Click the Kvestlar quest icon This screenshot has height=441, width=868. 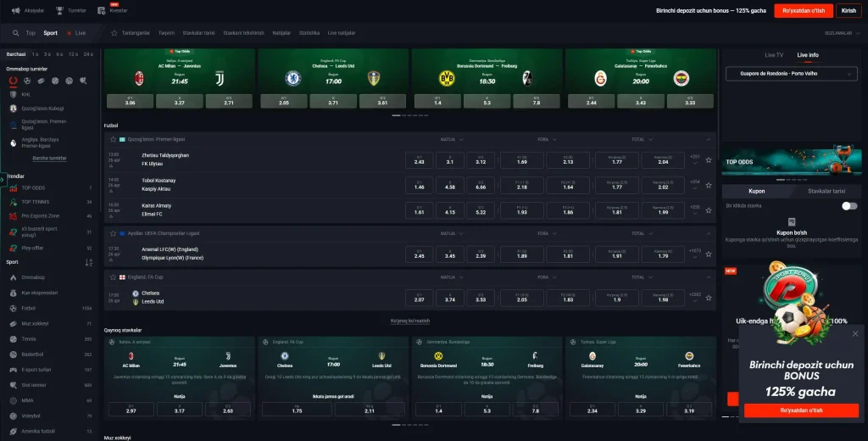coord(102,10)
